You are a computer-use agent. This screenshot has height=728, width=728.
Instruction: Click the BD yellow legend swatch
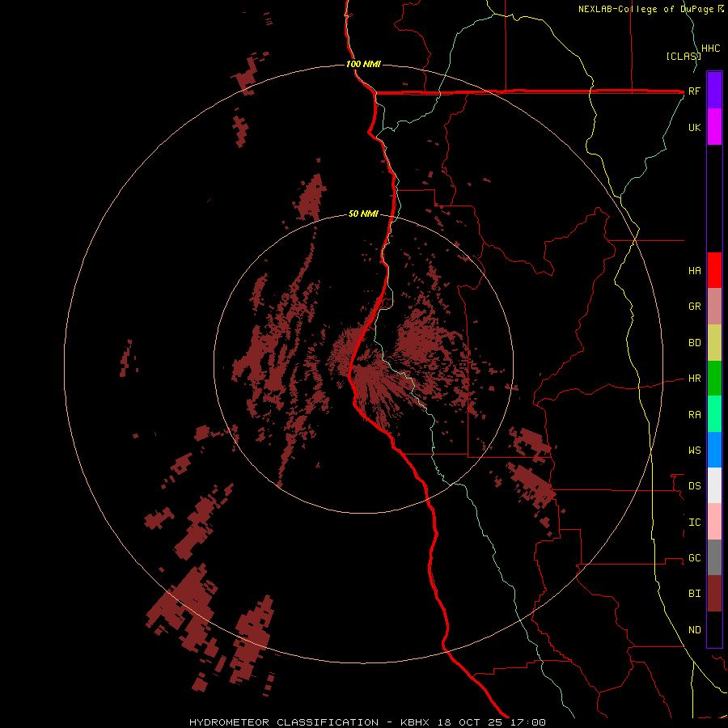tap(714, 343)
